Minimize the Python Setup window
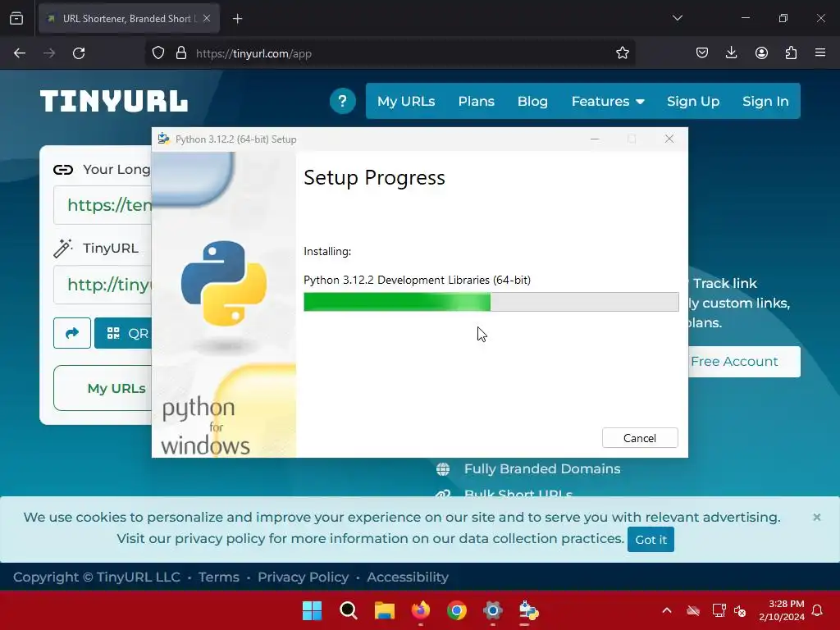Screen dimensions: 840x630 click(595, 139)
